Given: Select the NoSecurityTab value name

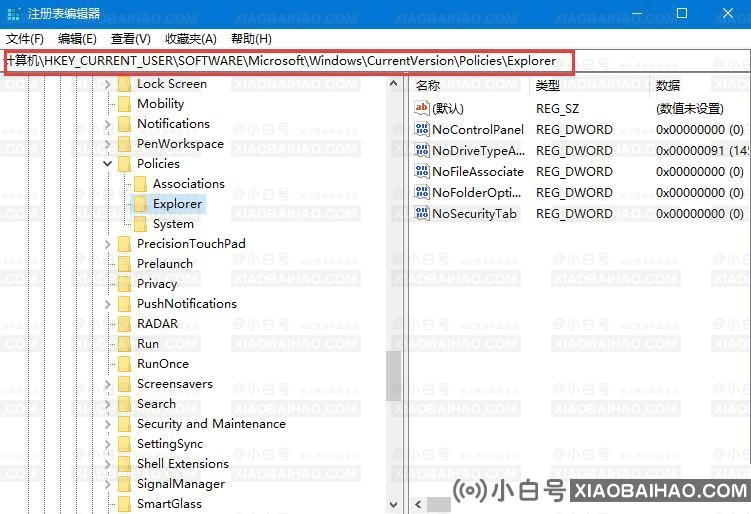Looking at the screenshot, I should coord(474,214).
